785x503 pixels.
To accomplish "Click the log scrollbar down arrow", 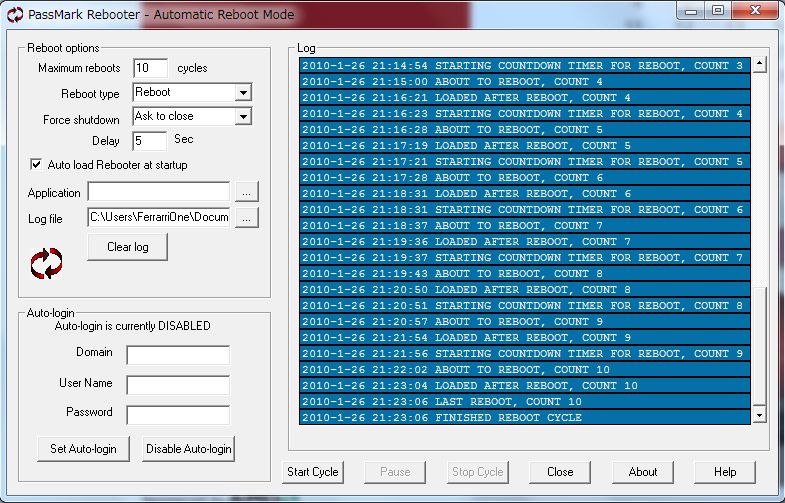I will coord(759,414).
